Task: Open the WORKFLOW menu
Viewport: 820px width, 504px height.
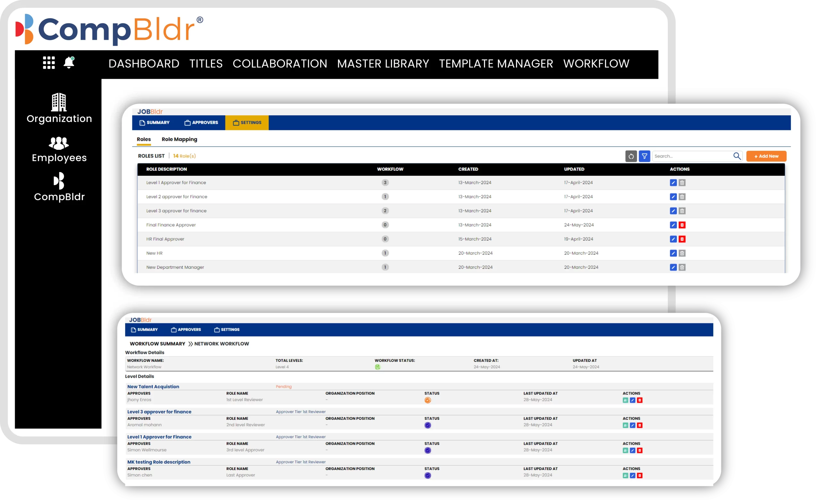Action: 596,64
